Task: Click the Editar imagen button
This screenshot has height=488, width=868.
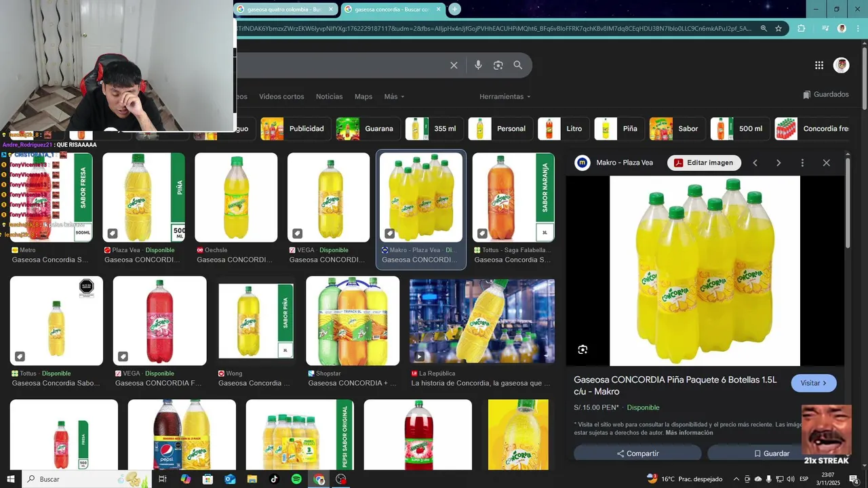Action: (704, 163)
